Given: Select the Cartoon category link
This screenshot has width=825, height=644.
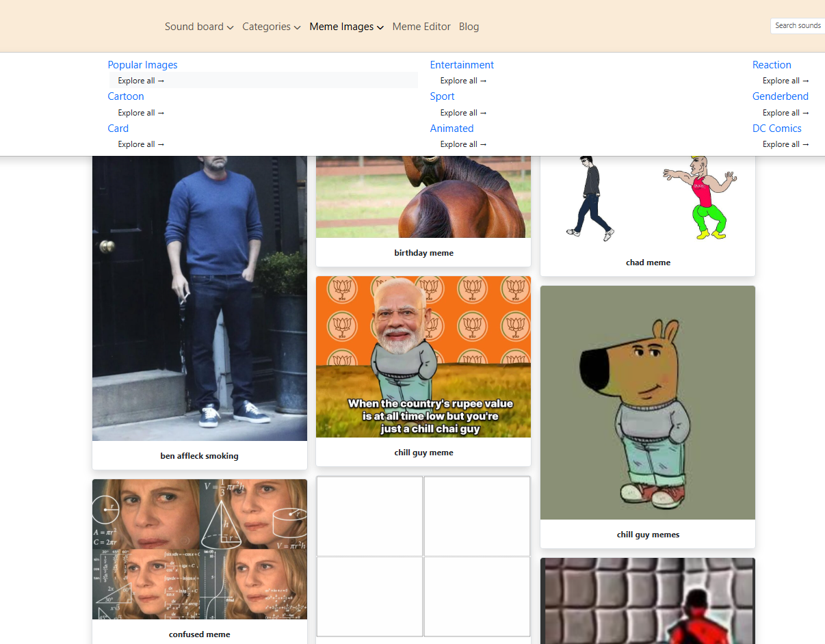Looking at the screenshot, I should click(x=126, y=96).
